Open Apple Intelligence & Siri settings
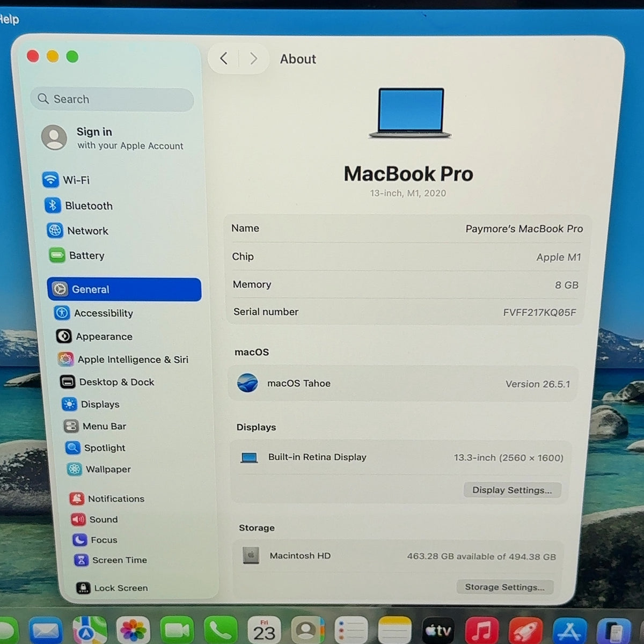644x644 pixels. [123, 360]
